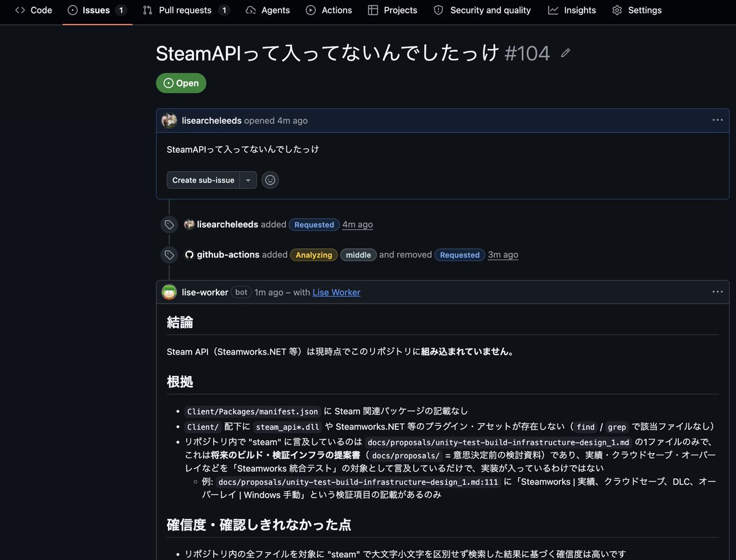Viewport: 736px width, 560px height.
Task: Click lisearcheleeds avatar in issue header
Action: (169, 120)
